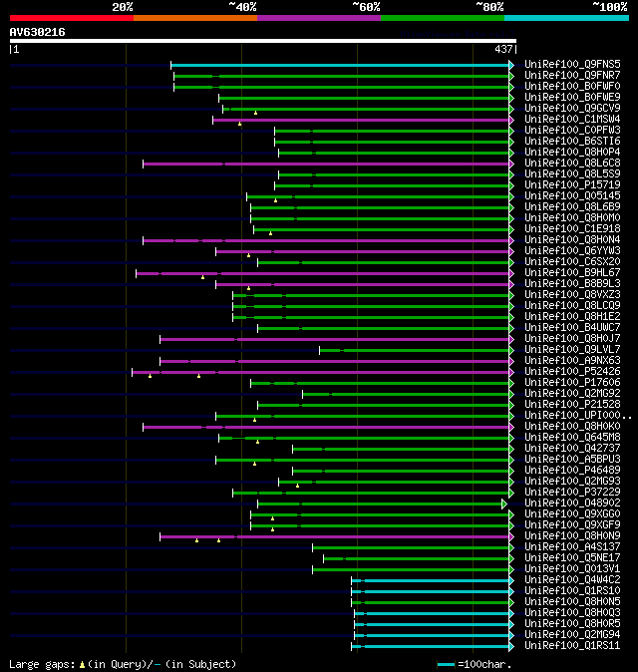Click UniRef100_P52426 label
Image resolution: width=638 pixels, height=672 pixels.
572,372
